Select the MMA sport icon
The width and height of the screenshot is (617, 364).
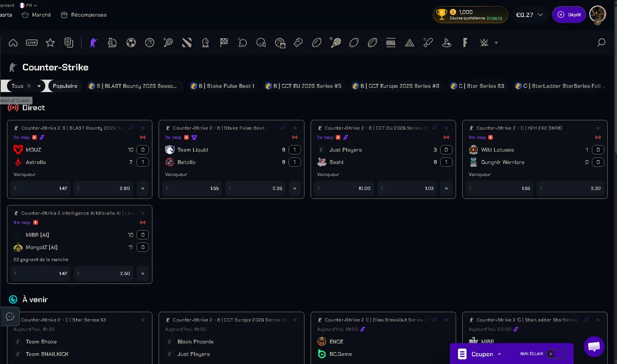pyautogui.click(x=391, y=43)
